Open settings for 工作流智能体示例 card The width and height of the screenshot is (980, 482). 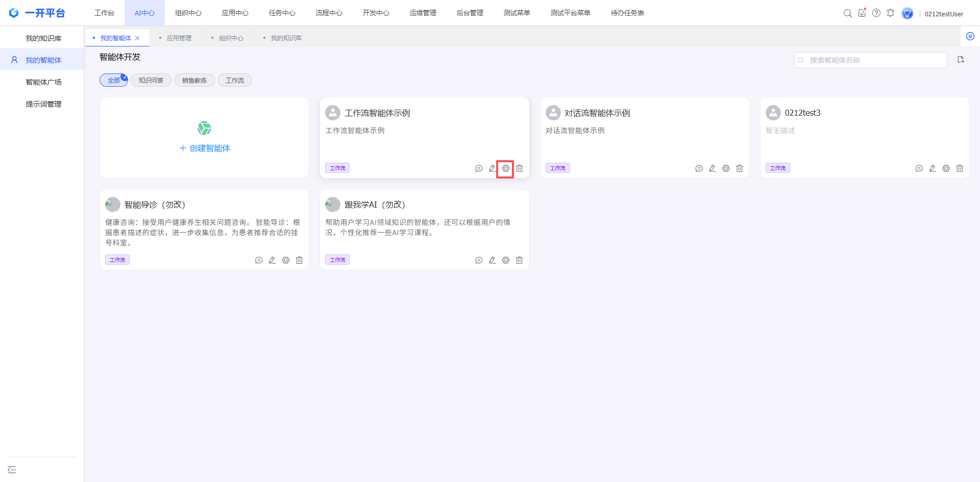click(505, 168)
